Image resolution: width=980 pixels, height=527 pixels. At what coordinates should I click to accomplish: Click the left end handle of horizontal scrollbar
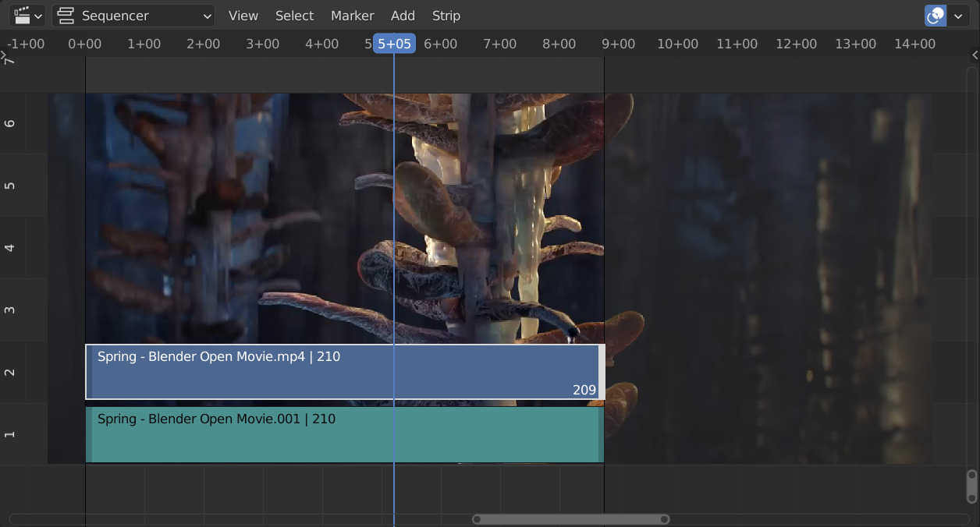click(x=477, y=519)
